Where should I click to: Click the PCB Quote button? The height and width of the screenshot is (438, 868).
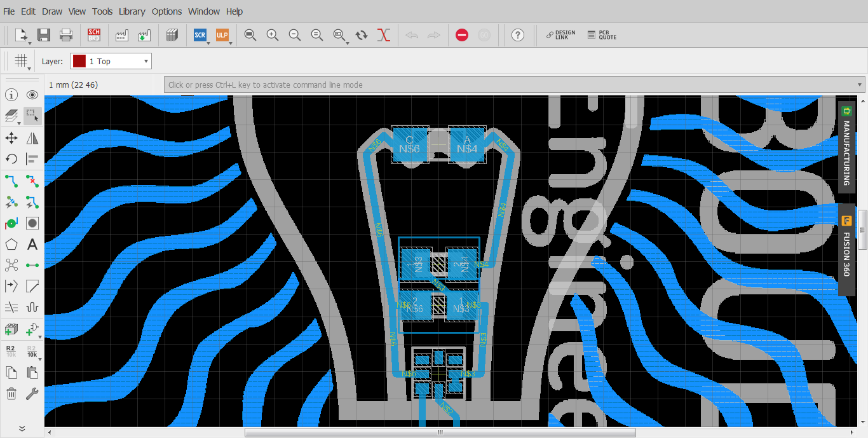coord(602,35)
